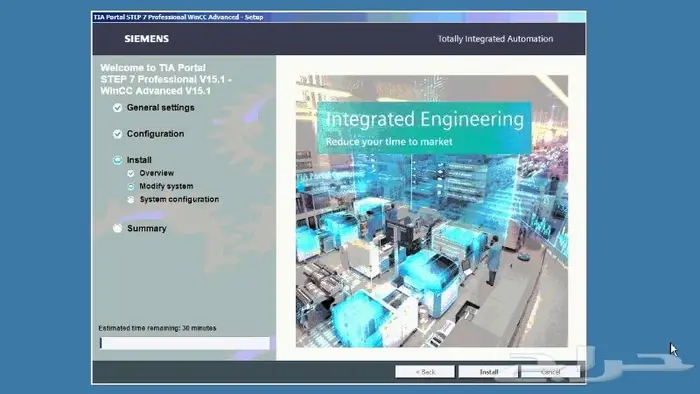Click the Configuration checkmark icon
The width and height of the screenshot is (700, 394).
pyautogui.click(x=117, y=134)
